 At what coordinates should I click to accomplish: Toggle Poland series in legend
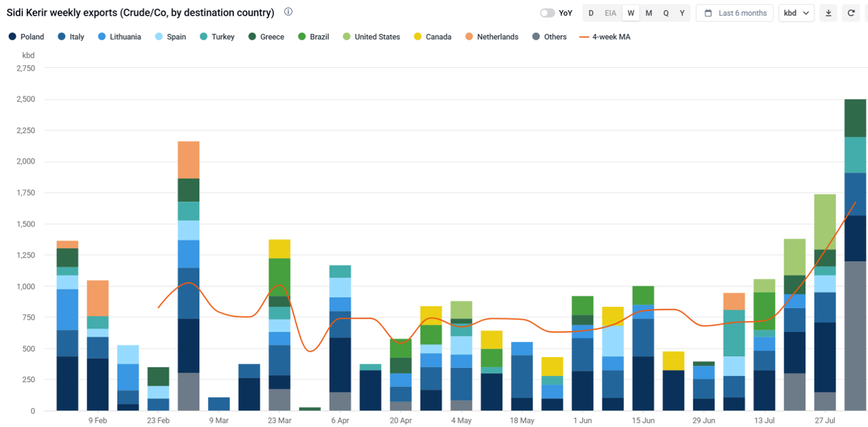(27, 37)
